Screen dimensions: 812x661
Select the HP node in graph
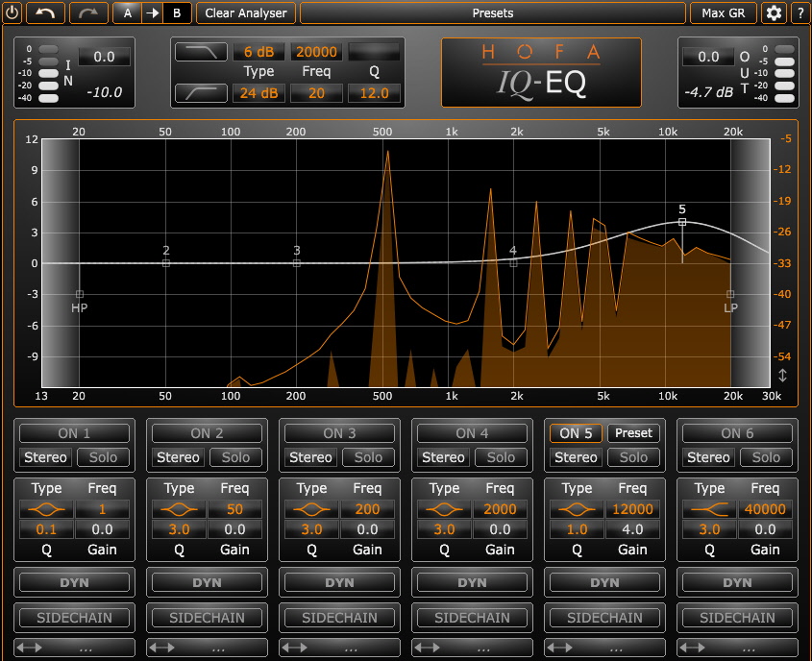[79, 294]
